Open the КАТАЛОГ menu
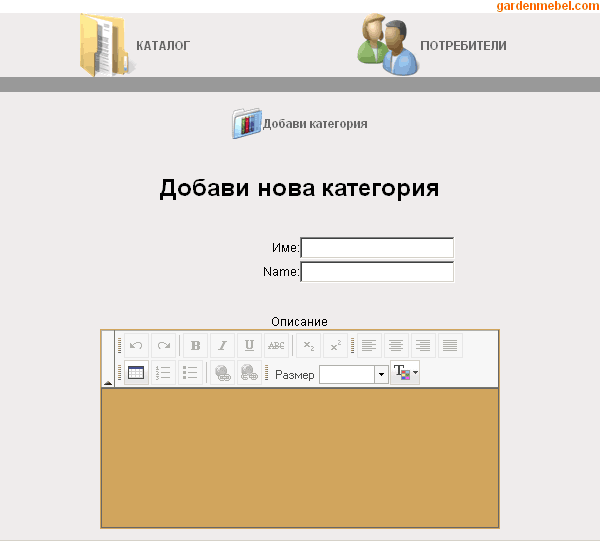Screen dimensions: 601x542 pos(163,46)
